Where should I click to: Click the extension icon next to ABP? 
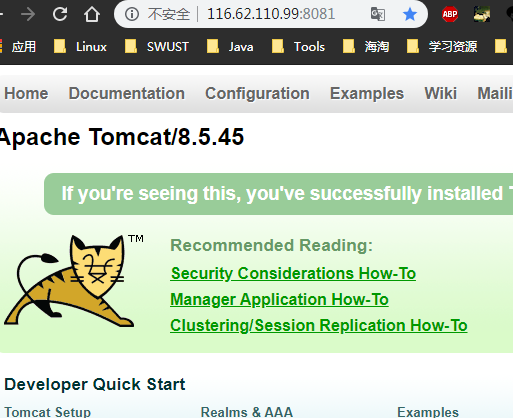coord(482,14)
